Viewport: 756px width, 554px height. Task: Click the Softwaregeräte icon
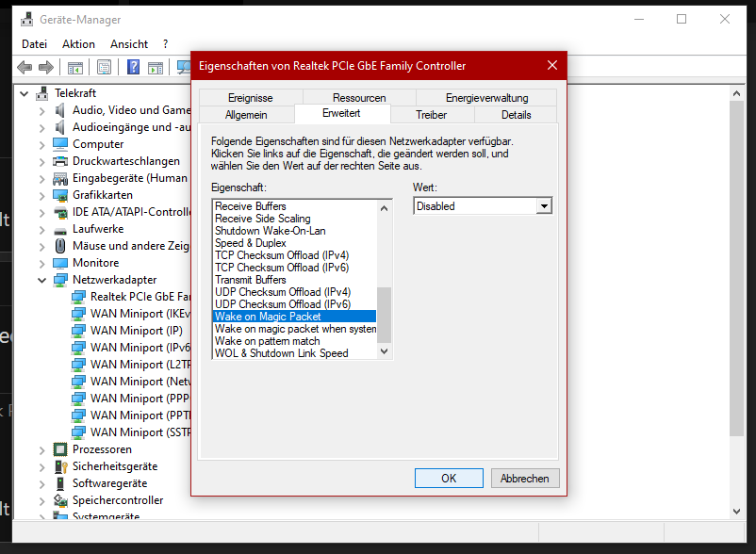(60, 483)
